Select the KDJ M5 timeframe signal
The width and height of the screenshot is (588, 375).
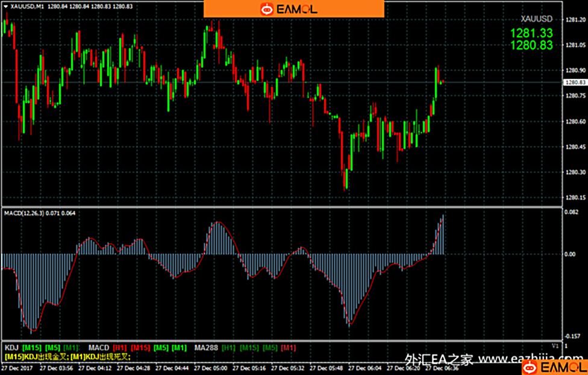(x=52, y=348)
